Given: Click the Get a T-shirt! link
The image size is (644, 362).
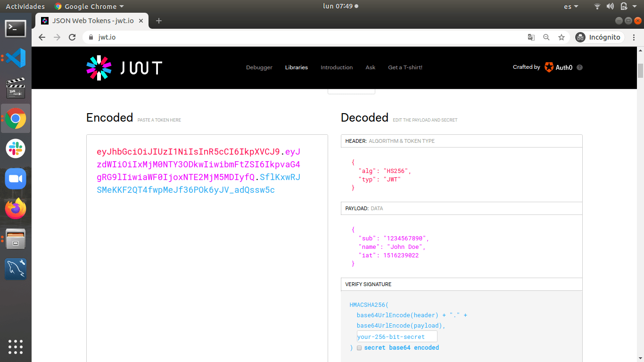Looking at the screenshot, I should tap(405, 67).
